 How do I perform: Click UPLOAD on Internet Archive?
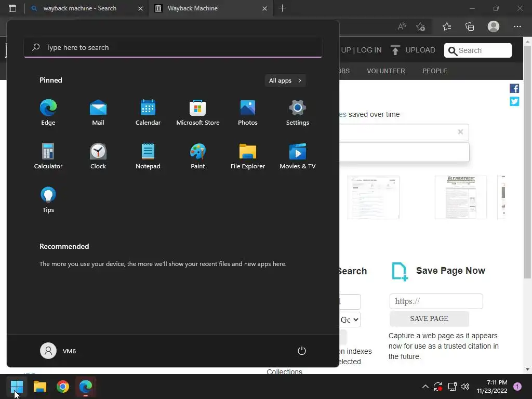coord(413,50)
